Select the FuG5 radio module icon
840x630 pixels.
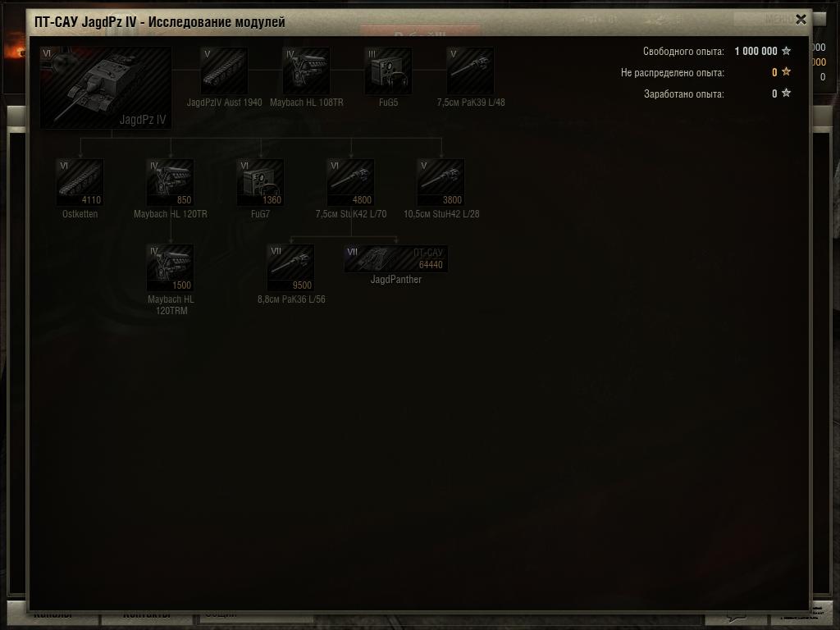click(x=388, y=71)
